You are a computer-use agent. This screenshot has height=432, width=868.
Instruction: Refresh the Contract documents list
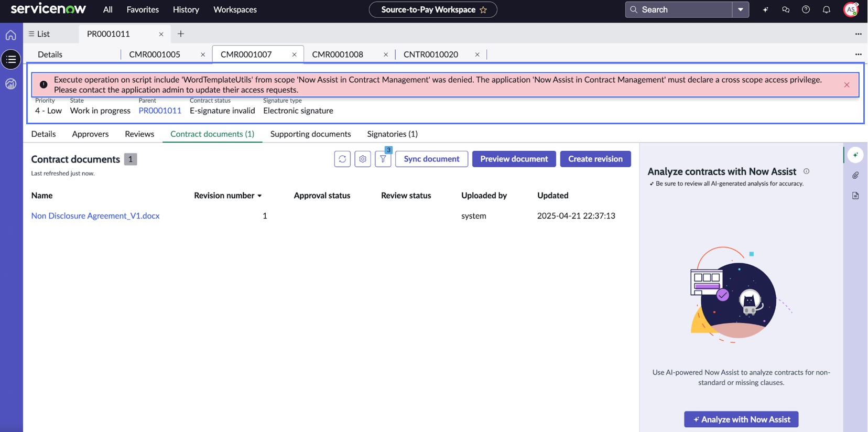[x=342, y=159]
